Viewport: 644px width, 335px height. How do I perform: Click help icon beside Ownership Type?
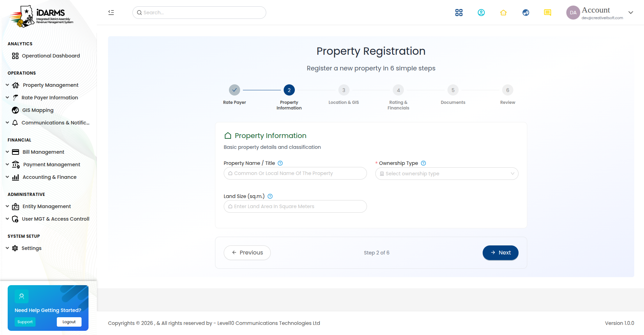tap(423, 163)
